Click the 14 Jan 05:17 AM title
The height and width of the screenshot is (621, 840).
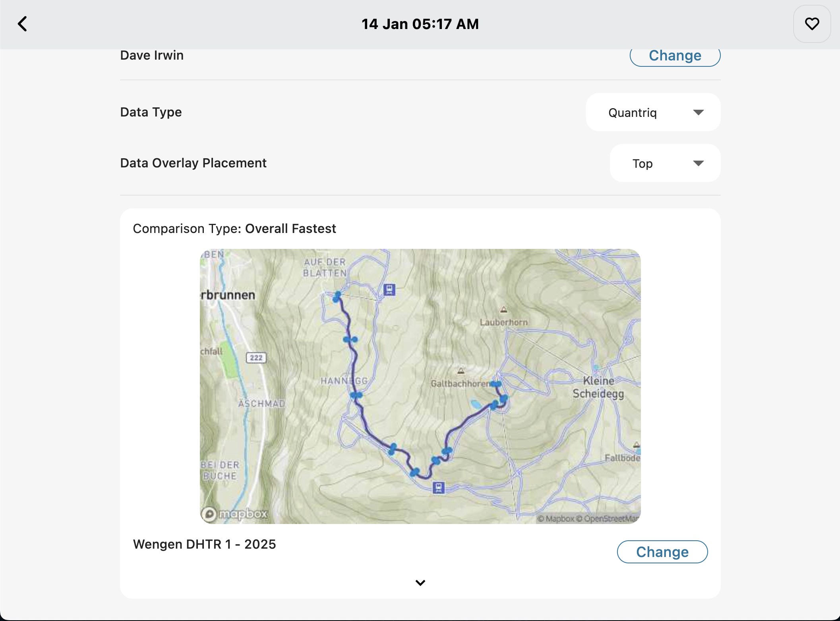[420, 24]
